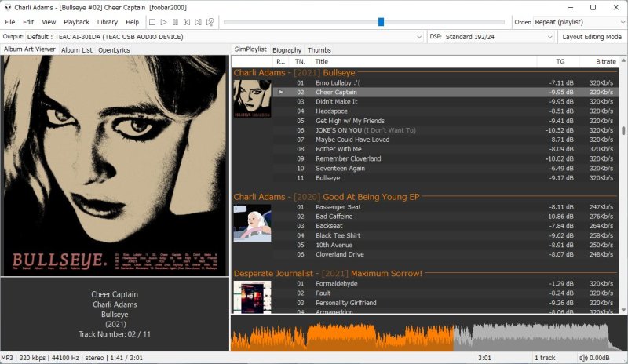The width and height of the screenshot is (628, 364).
Task: Open the File menu
Action: click(10, 22)
